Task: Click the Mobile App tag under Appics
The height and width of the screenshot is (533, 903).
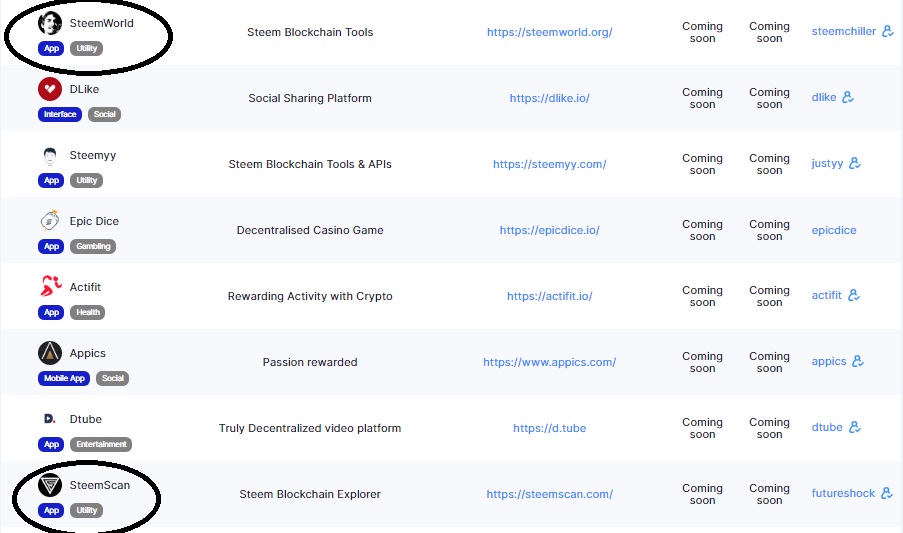Action: point(65,378)
